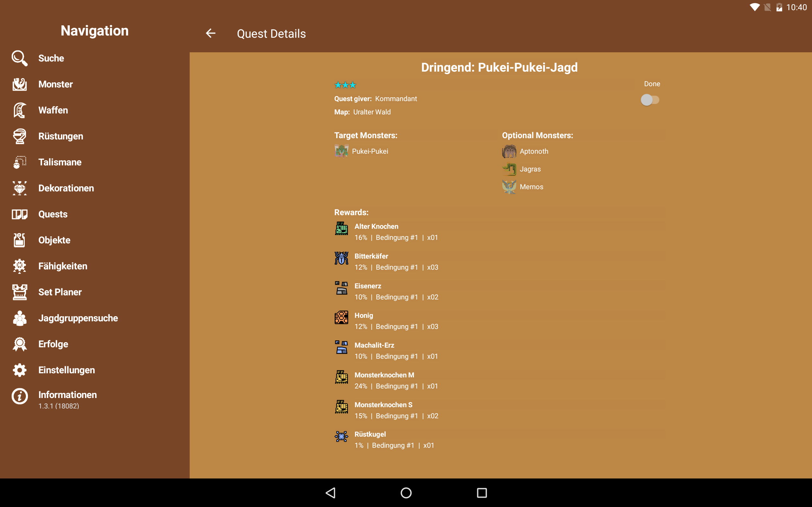This screenshot has width=812, height=507.
Task: Open the Jagras monster entry
Action: pyautogui.click(x=530, y=169)
